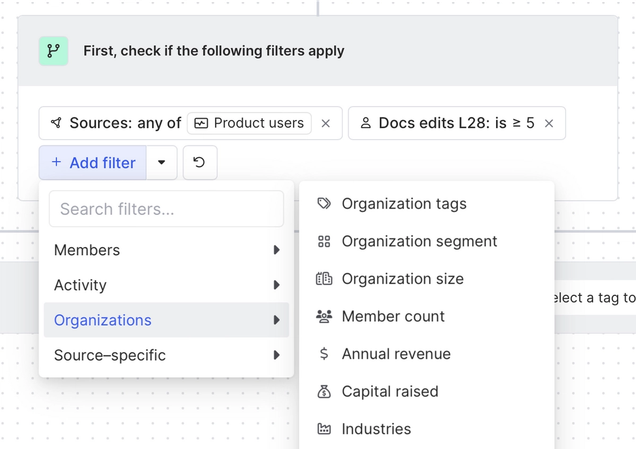Click the Capital raised money bag icon
This screenshot has height=449, width=636.
point(324,391)
